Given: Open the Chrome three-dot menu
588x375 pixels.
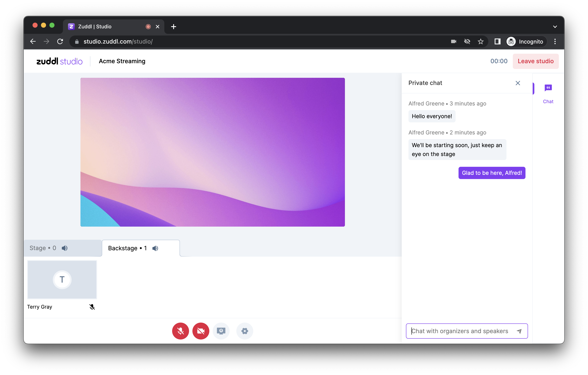Looking at the screenshot, I should 555,42.
